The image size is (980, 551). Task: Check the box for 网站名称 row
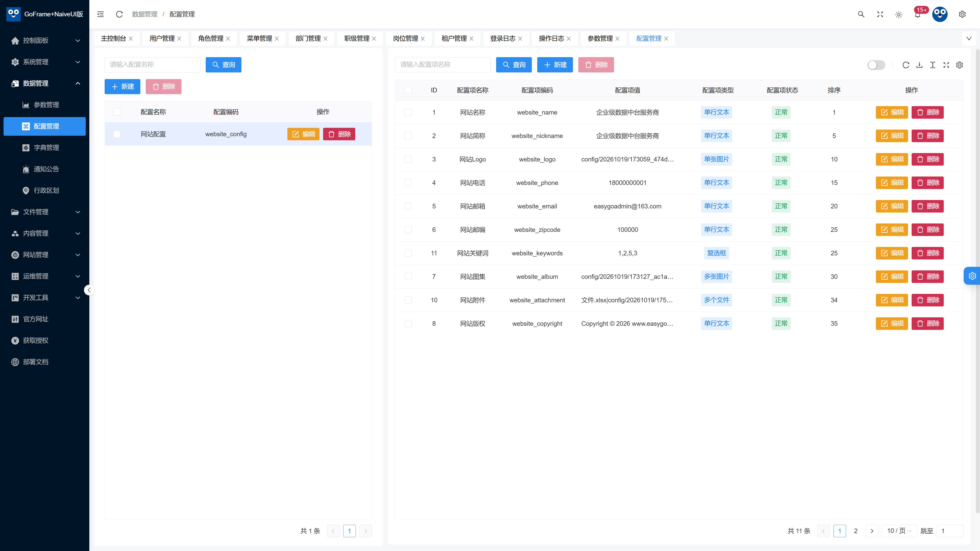point(408,112)
